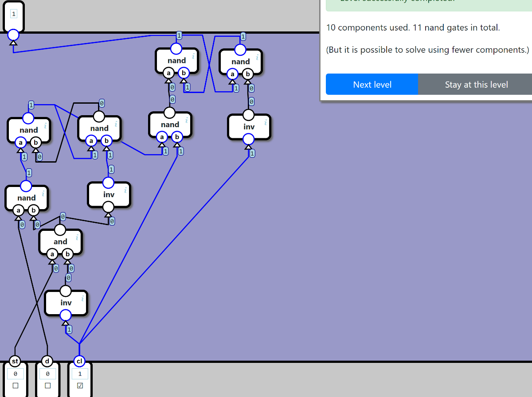Click input pin a of the 'and' gate
532x397 pixels.
point(52,254)
